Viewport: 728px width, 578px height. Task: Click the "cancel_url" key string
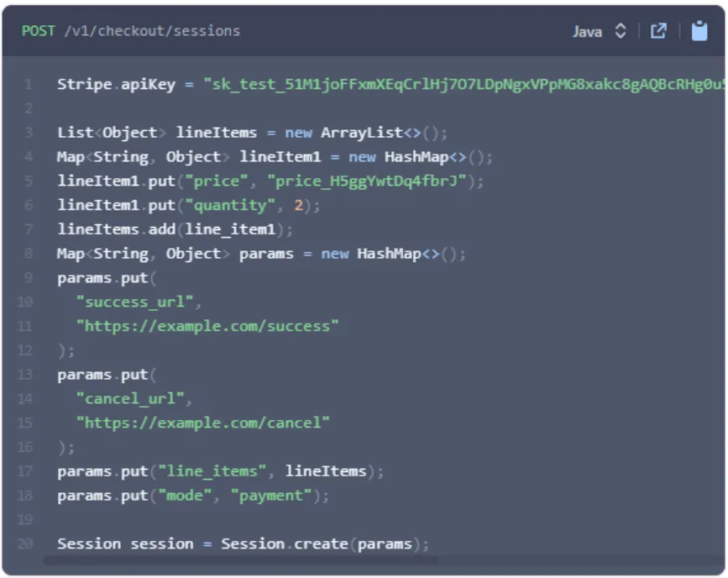[134, 398]
